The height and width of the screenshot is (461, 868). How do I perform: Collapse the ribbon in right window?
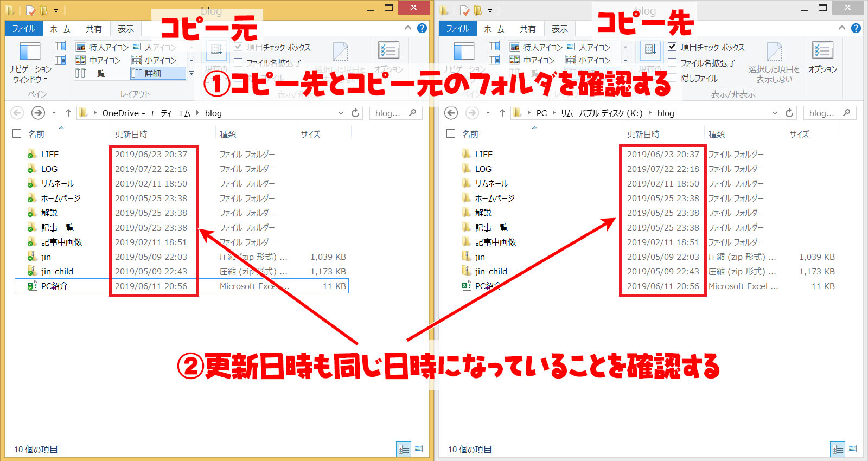tap(842, 28)
